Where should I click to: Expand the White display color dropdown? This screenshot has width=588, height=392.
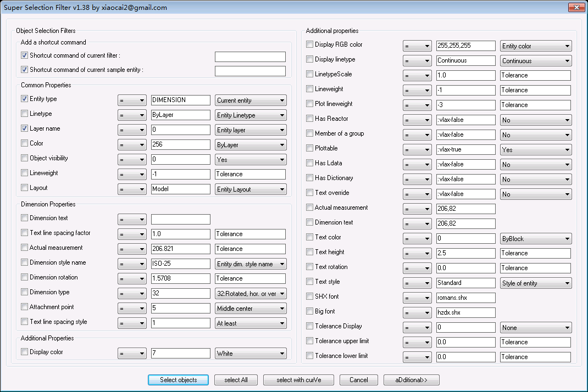(x=251, y=354)
